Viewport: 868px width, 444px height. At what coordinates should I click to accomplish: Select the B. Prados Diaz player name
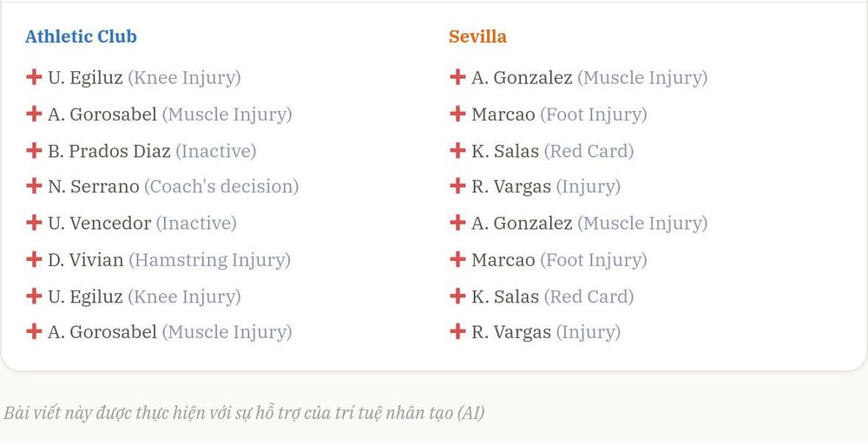[x=109, y=151]
